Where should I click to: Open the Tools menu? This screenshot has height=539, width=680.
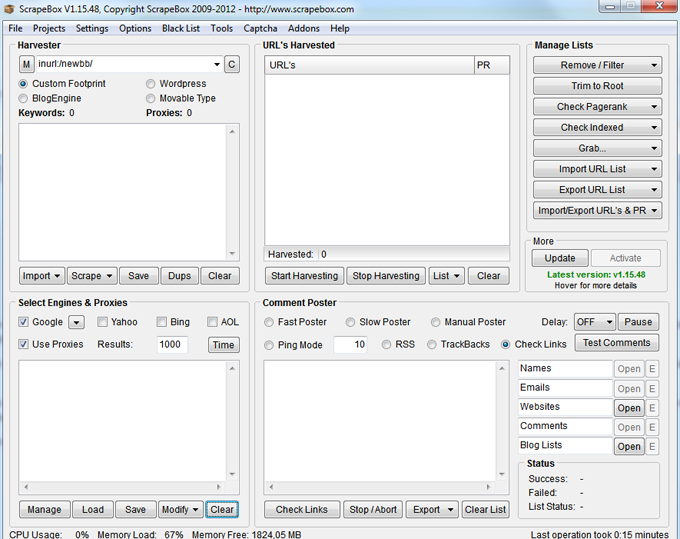click(x=222, y=29)
